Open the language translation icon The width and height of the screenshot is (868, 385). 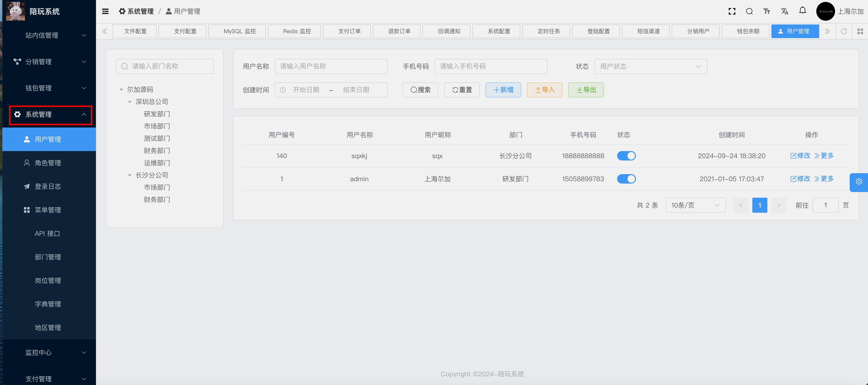[x=785, y=12]
